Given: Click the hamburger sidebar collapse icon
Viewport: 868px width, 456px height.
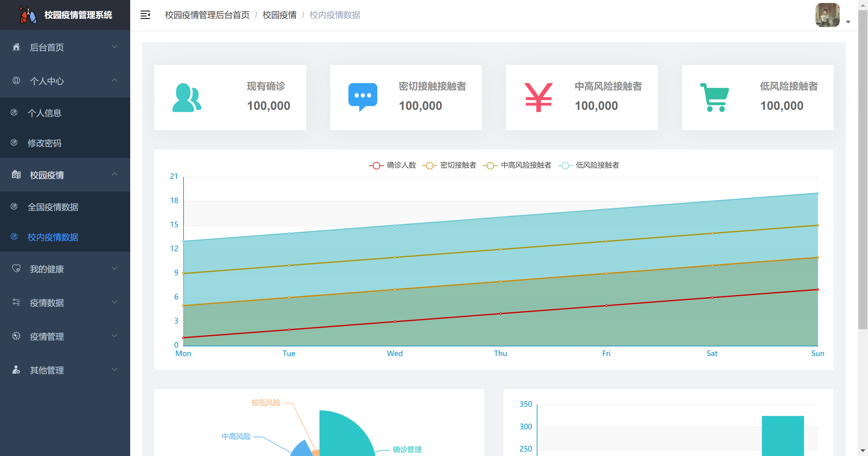Looking at the screenshot, I should (145, 15).
